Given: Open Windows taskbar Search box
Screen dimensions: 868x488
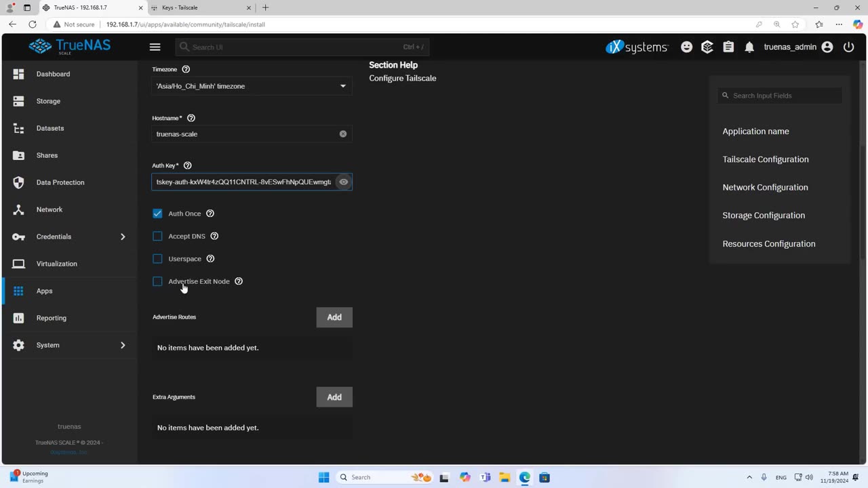Looking at the screenshot, I should (384, 477).
